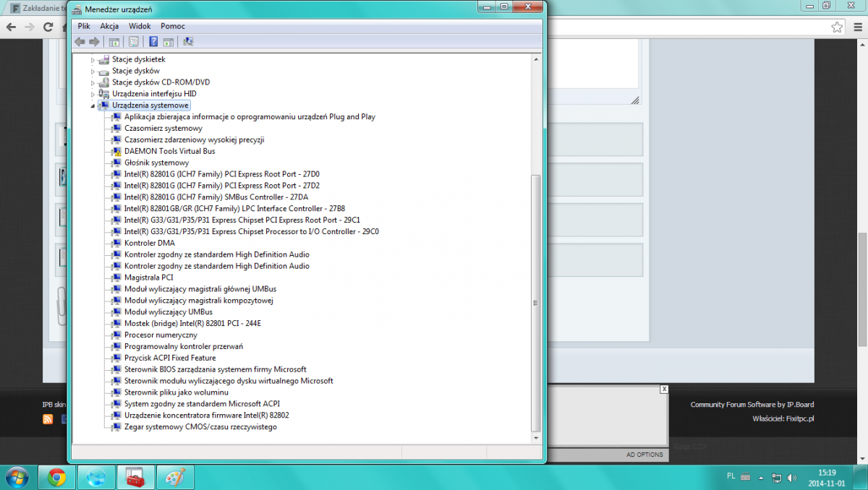
Task: Expand the Urządzenia interfejsu HID node
Action: tap(93, 94)
